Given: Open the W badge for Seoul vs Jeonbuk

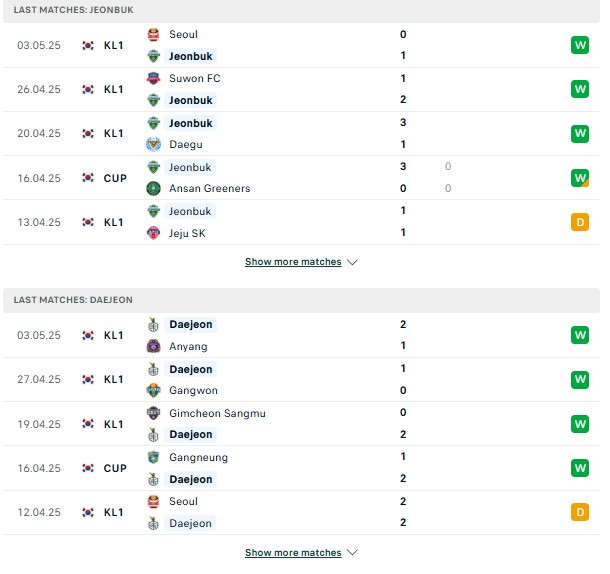Looking at the screenshot, I should click(x=580, y=45).
